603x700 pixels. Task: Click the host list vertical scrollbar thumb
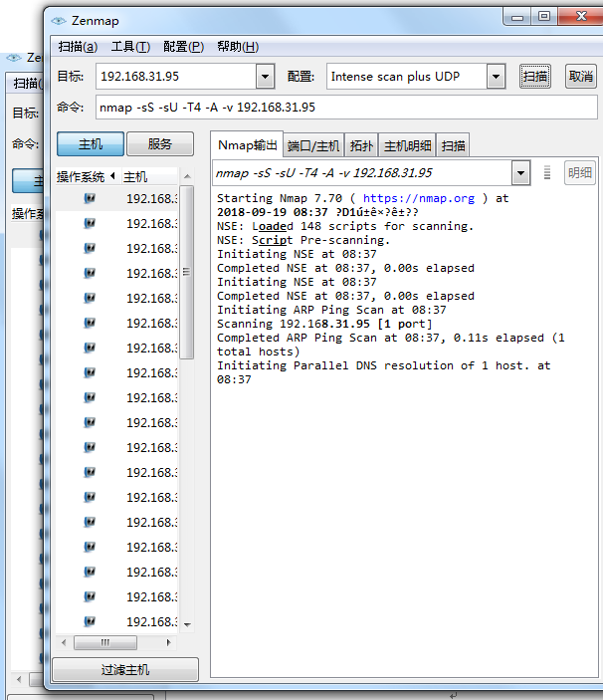click(187, 272)
